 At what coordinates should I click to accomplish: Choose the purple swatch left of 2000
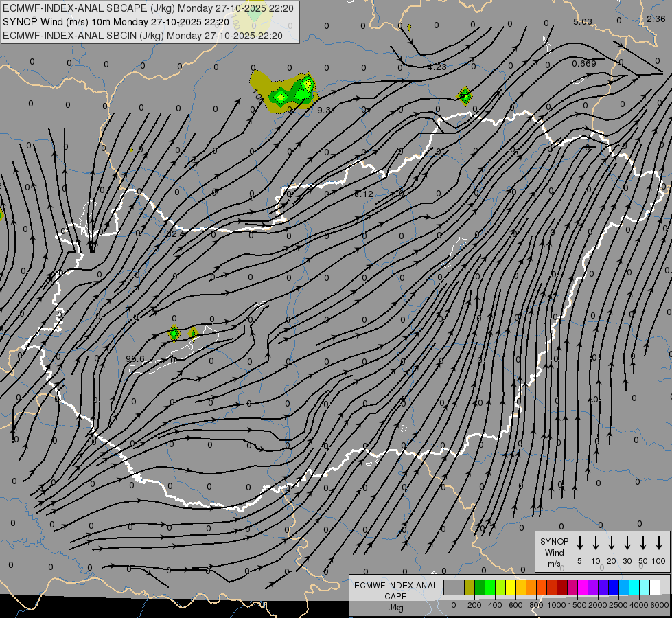pyautogui.click(x=594, y=587)
